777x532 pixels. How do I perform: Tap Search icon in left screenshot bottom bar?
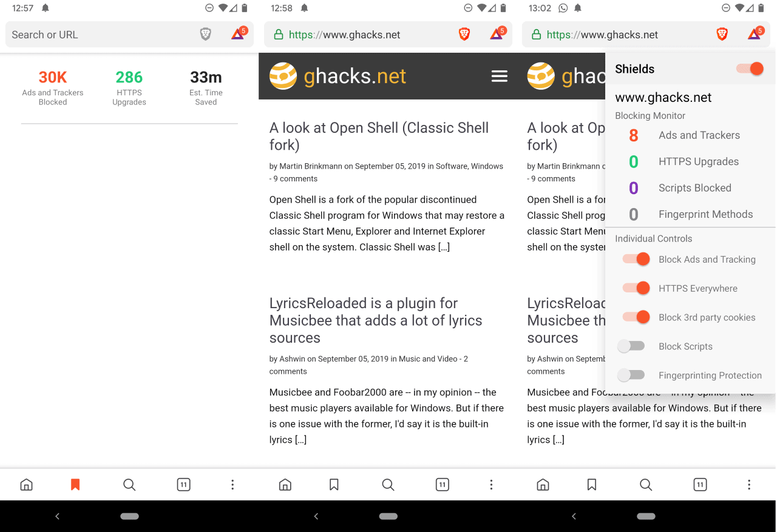click(x=129, y=485)
